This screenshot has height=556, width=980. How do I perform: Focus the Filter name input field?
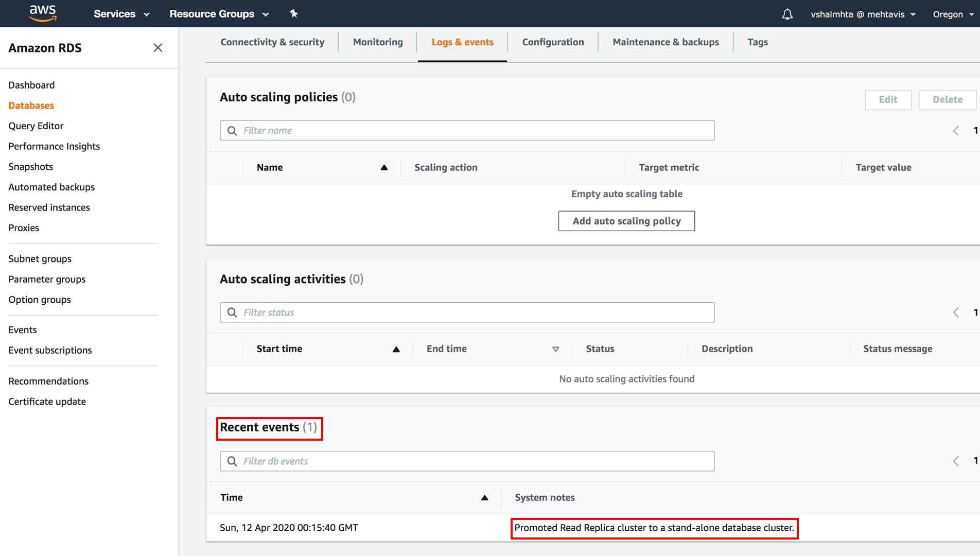coord(467,131)
